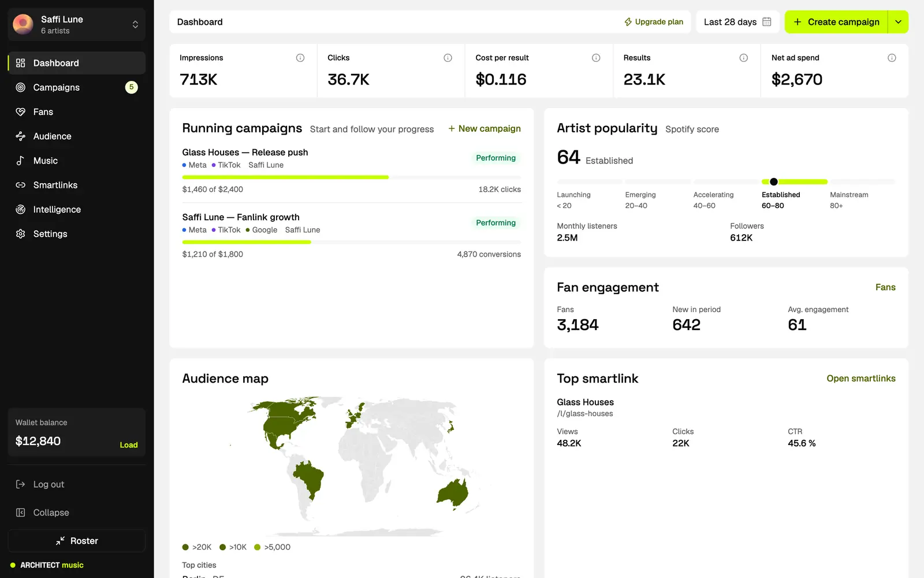Click the Performing badge on Glass Houses
The width and height of the screenshot is (924, 578).
(495, 158)
